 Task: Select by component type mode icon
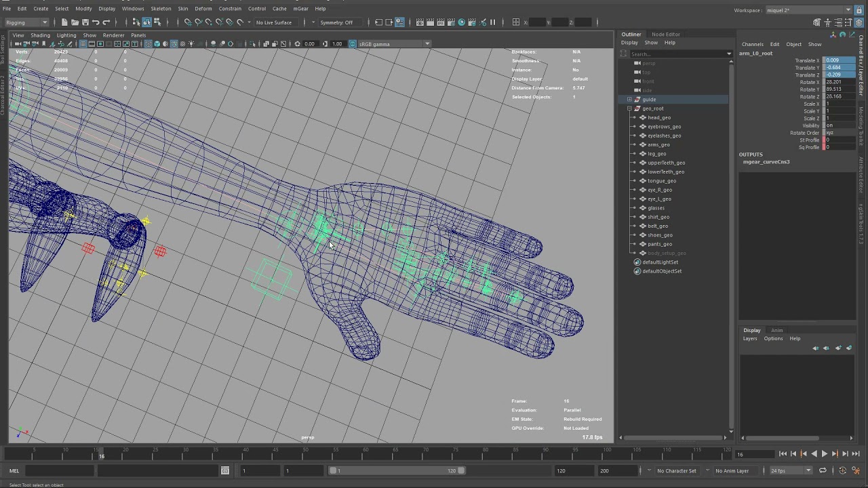(x=157, y=22)
